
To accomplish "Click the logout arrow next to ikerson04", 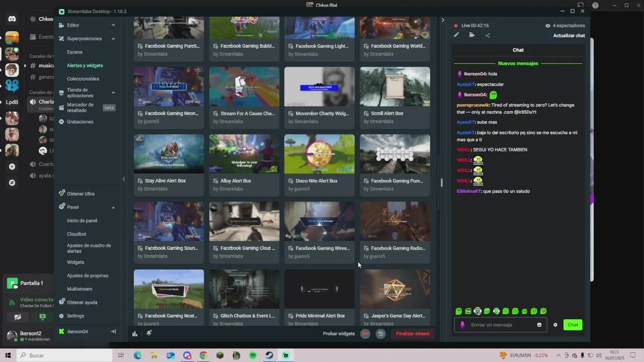I will 113,331.
